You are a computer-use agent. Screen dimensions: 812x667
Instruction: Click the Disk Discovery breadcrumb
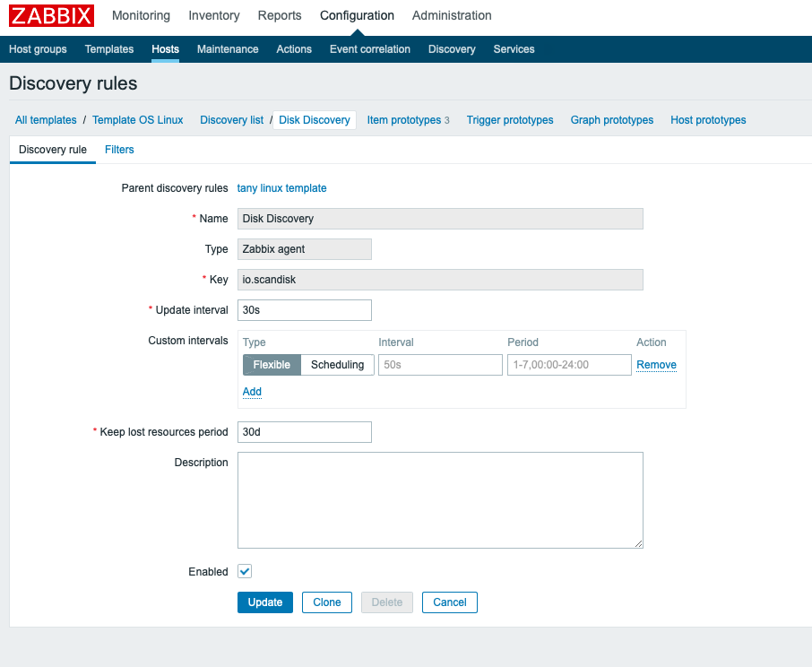coord(315,120)
